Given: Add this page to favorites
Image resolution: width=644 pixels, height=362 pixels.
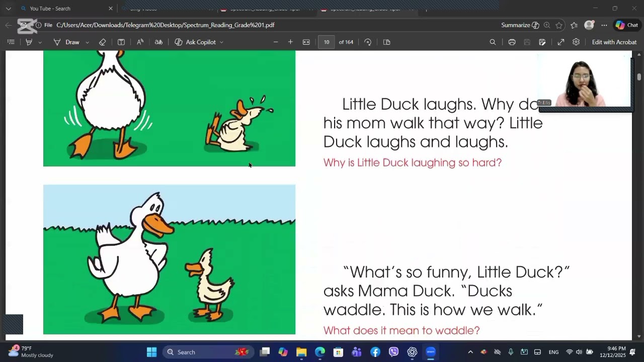Looking at the screenshot, I should click(x=559, y=25).
